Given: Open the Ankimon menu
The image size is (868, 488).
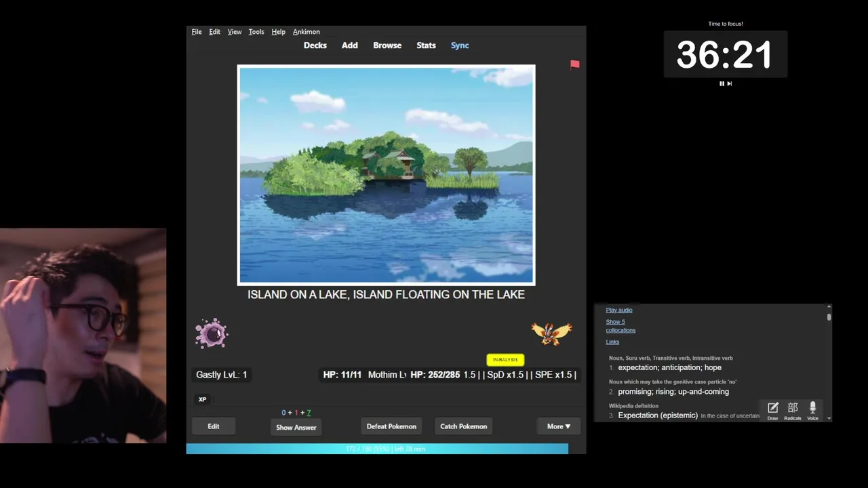Looking at the screenshot, I should coord(307,32).
